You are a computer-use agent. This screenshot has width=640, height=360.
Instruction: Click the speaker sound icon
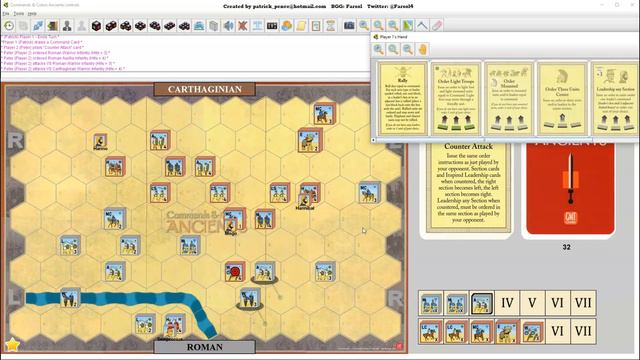pos(228,26)
